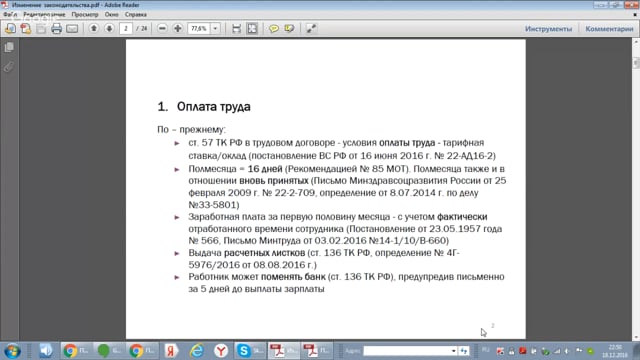Open the Справка menu
Screen dimensions: 640x360
tap(136, 14)
